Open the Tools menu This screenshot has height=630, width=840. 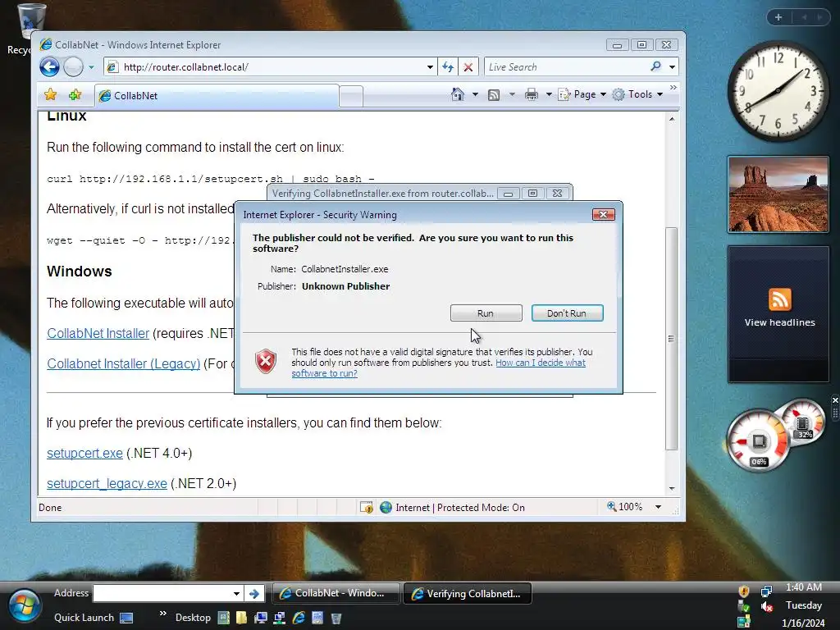coord(638,94)
